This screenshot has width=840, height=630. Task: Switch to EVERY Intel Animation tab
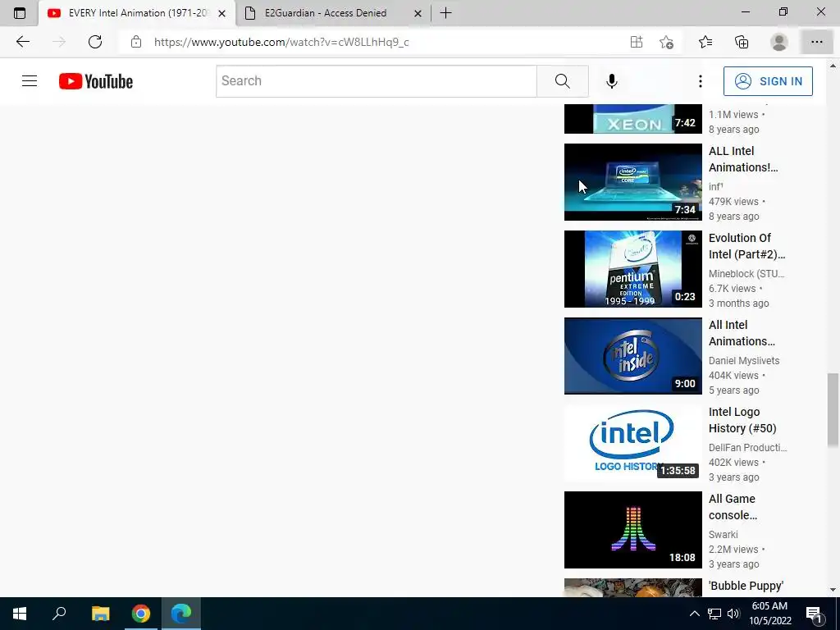pos(137,13)
